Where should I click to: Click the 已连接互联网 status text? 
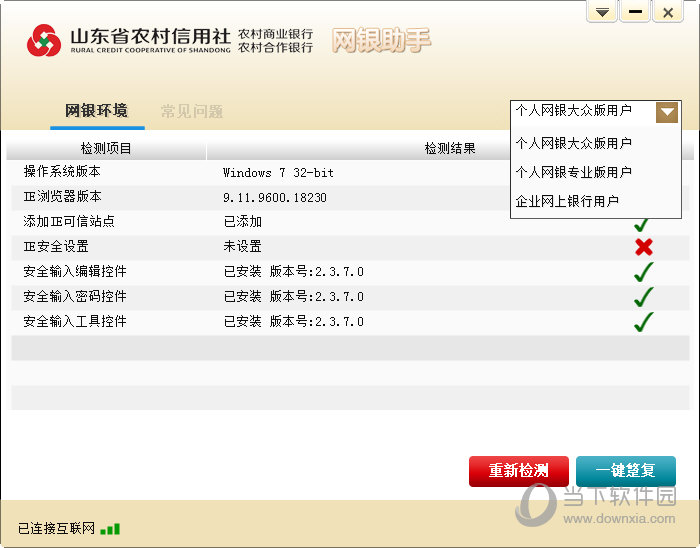(x=56, y=528)
